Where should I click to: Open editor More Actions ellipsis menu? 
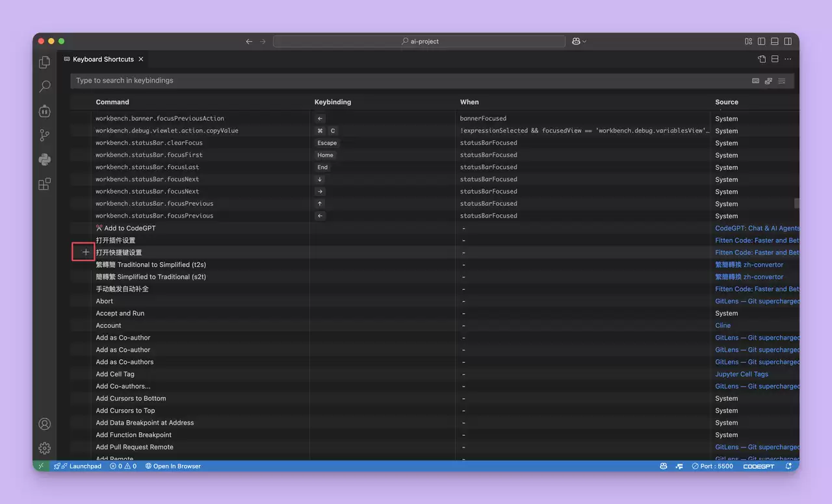tap(788, 59)
